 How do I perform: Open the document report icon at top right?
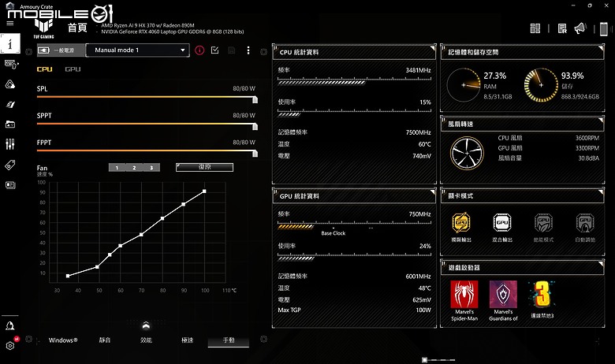pyautogui.click(x=562, y=28)
